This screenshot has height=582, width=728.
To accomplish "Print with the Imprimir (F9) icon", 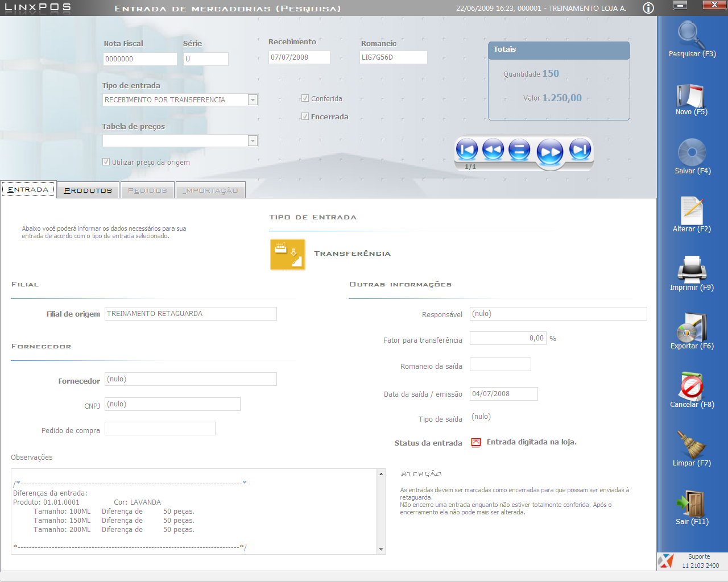I will (x=692, y=269).
